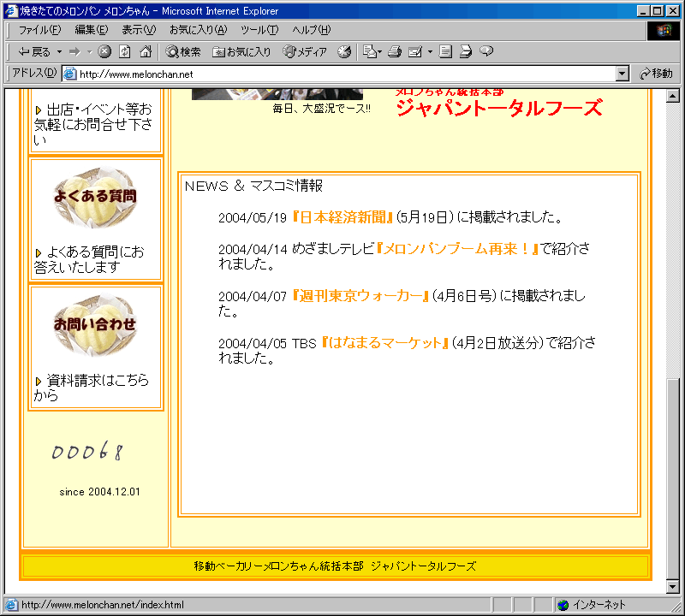Screen dimensions: 685x616
Task: Click the 2004/04/05 news date
Action: click(253, 343)
